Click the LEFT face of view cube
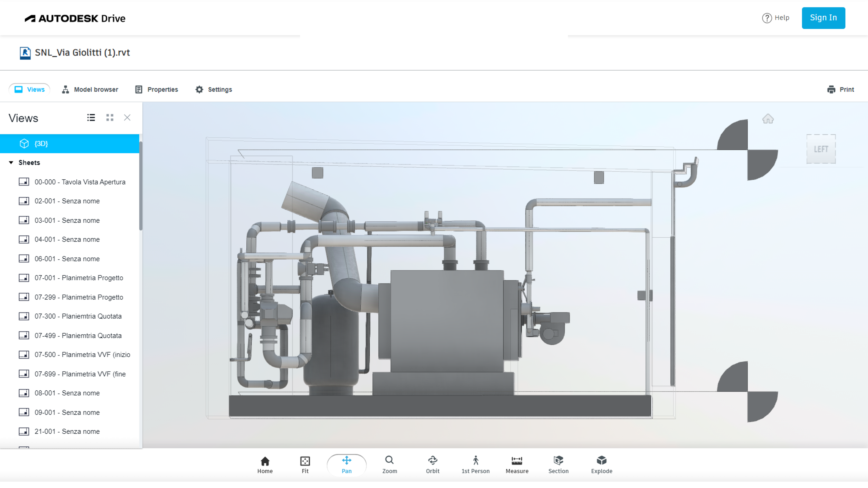This screenshot has width=868, height=488. tap(820, 149)
